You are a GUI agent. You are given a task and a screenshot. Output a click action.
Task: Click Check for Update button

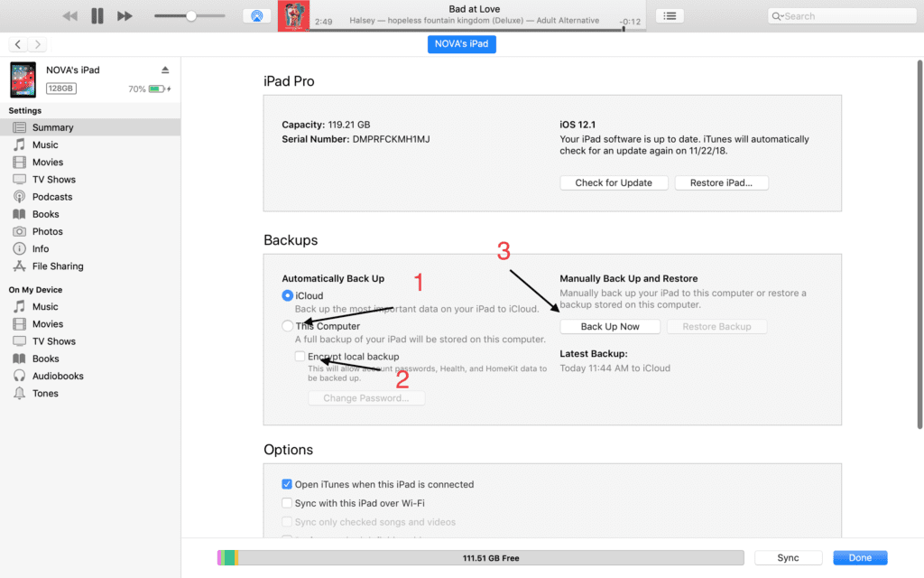614,182
